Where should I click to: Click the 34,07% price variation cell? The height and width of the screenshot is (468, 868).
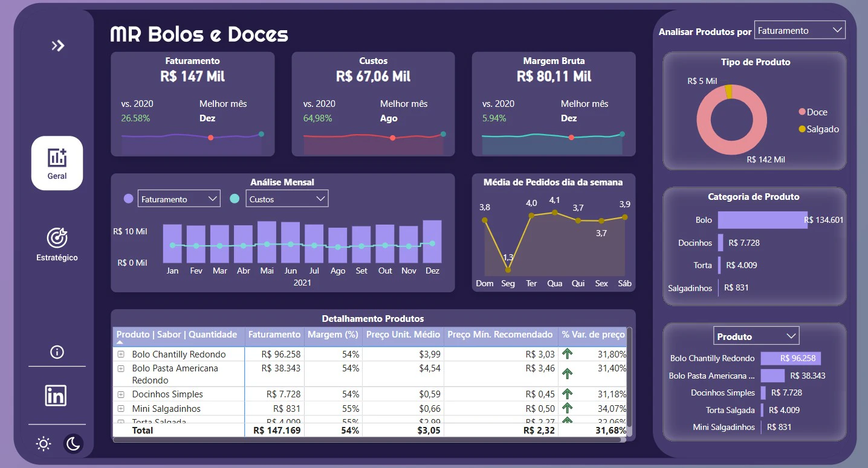tap(612, 409)
